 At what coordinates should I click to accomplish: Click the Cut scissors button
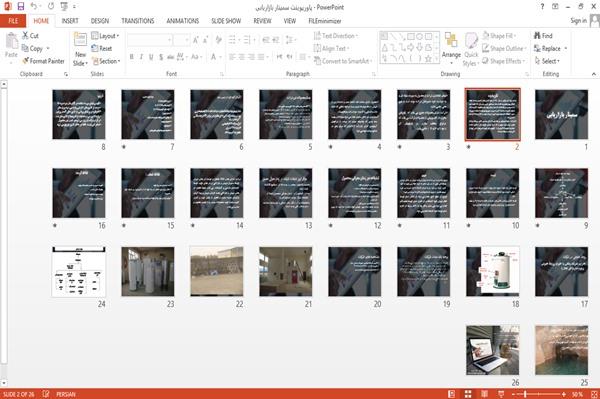(30, 36)
